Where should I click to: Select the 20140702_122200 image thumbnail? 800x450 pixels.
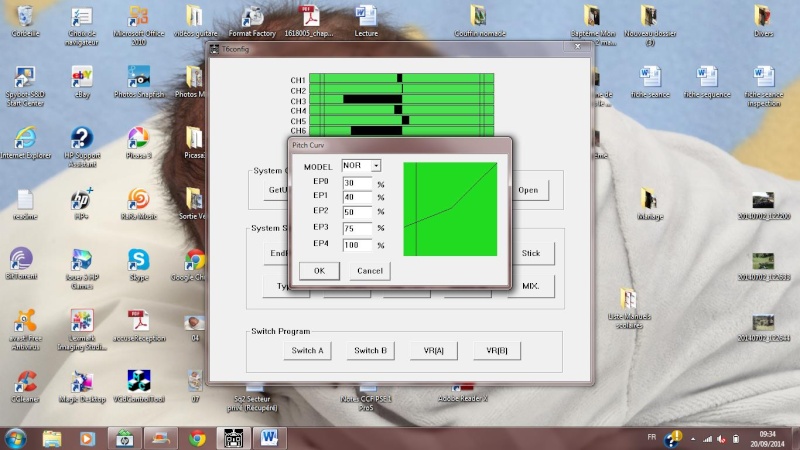pos(763,205)
